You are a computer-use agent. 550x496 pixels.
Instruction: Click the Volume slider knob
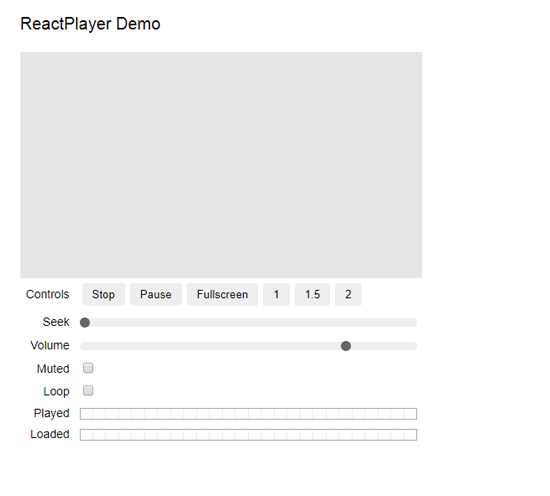click(346, 346)
